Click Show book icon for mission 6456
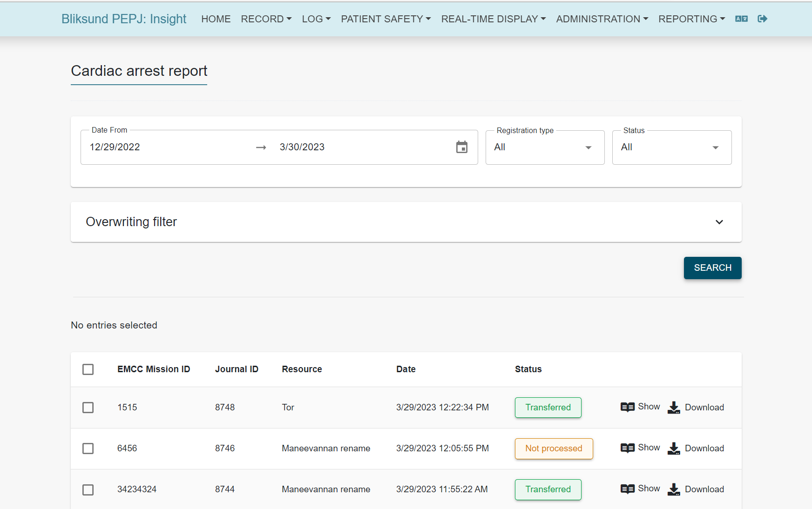The image size is (812, 509). tap(627, 448)
